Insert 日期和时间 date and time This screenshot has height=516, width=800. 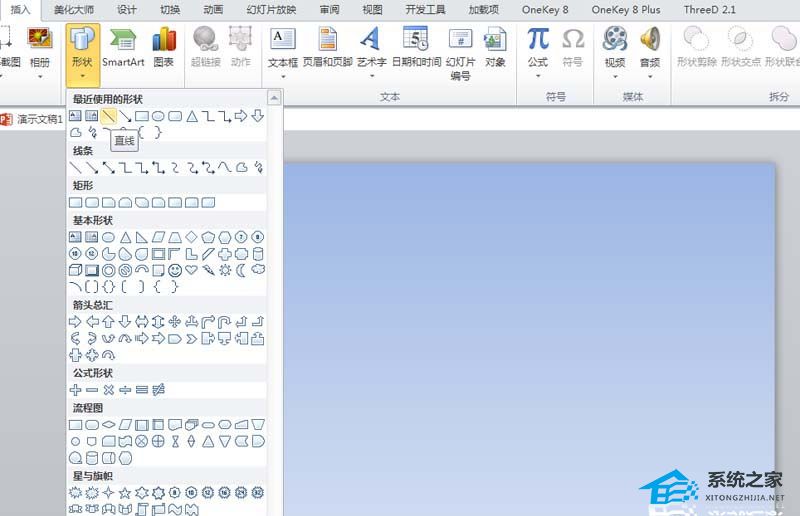(416, 48)
